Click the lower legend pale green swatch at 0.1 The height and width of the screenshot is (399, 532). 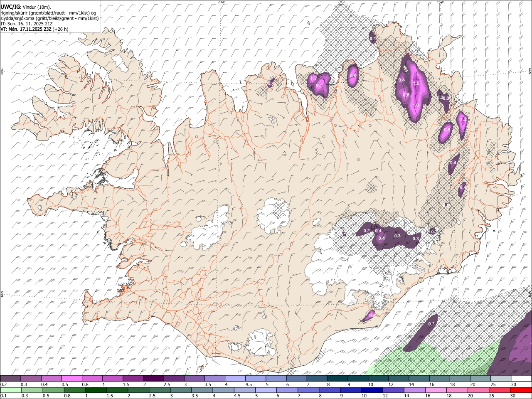11,390
